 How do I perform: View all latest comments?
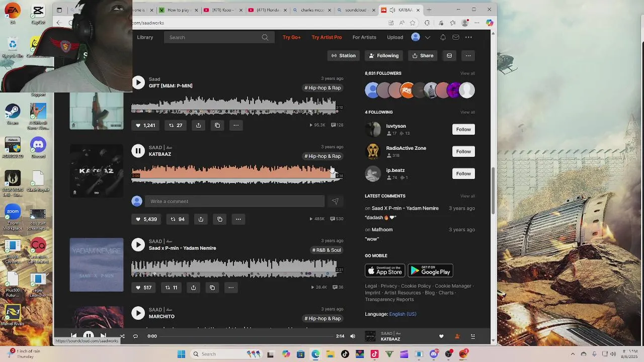467,196
